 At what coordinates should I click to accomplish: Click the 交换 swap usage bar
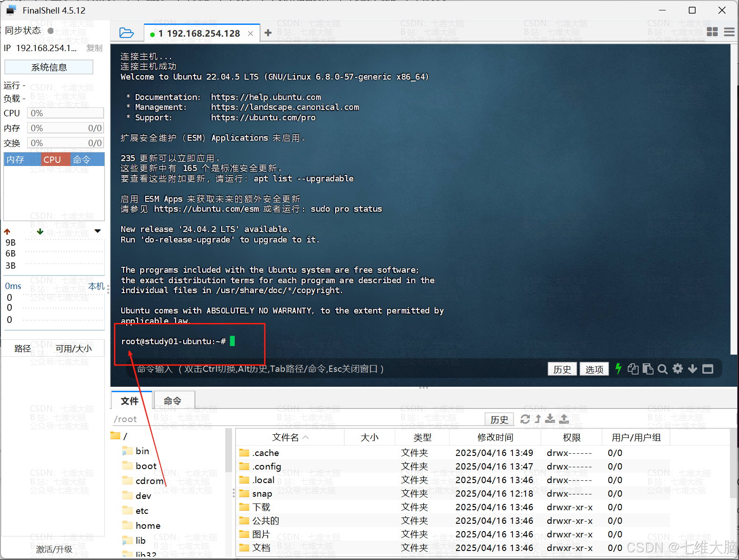[66, 143]
